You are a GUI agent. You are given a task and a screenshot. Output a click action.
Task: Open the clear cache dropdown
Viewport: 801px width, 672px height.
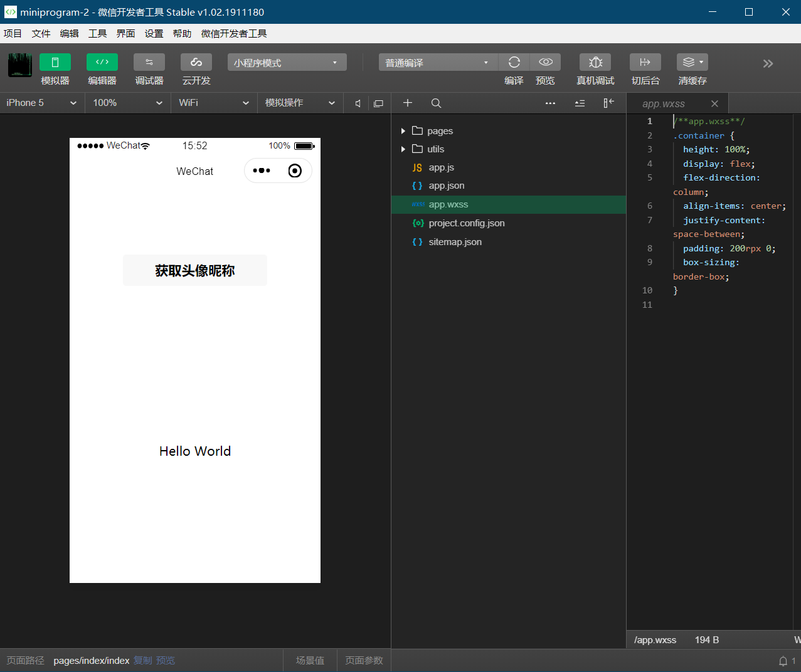pyautogui.click(x=692, y=62)
